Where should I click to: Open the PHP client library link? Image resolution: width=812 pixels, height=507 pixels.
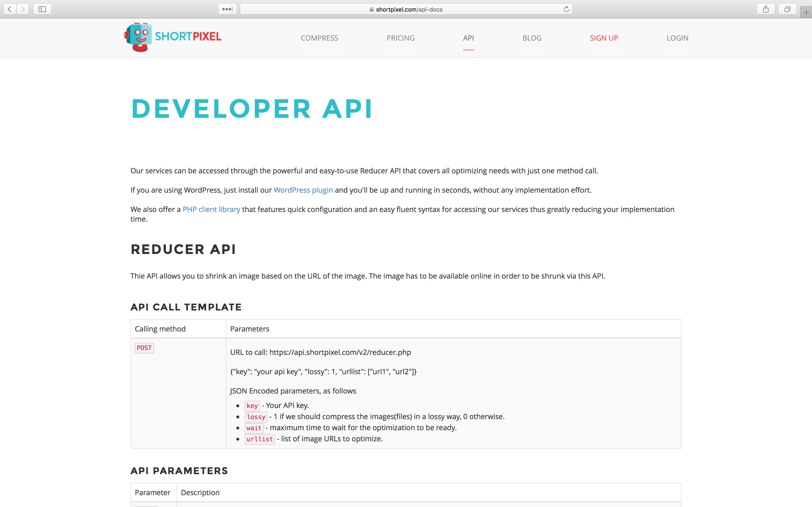[211, 209]
